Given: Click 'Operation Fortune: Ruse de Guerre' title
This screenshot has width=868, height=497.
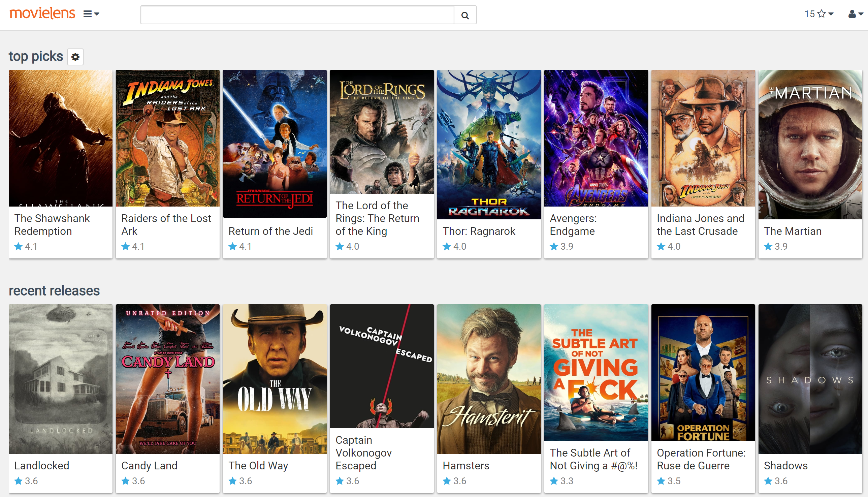Looking at the screenshot, I should click(x=702, y=459).
